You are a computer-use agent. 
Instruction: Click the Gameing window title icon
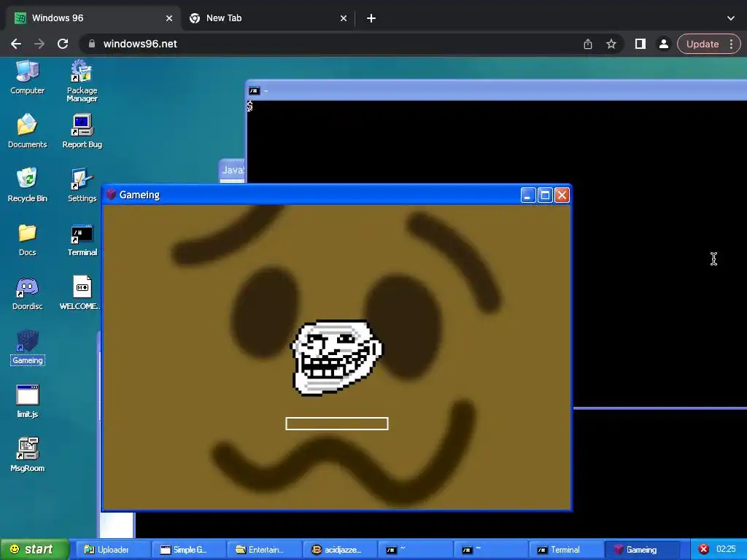(x=111, y=194)
